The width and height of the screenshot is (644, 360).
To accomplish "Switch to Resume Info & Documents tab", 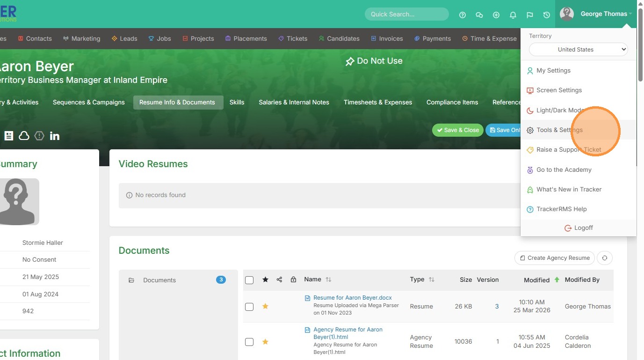I will [x=178, y=103].
